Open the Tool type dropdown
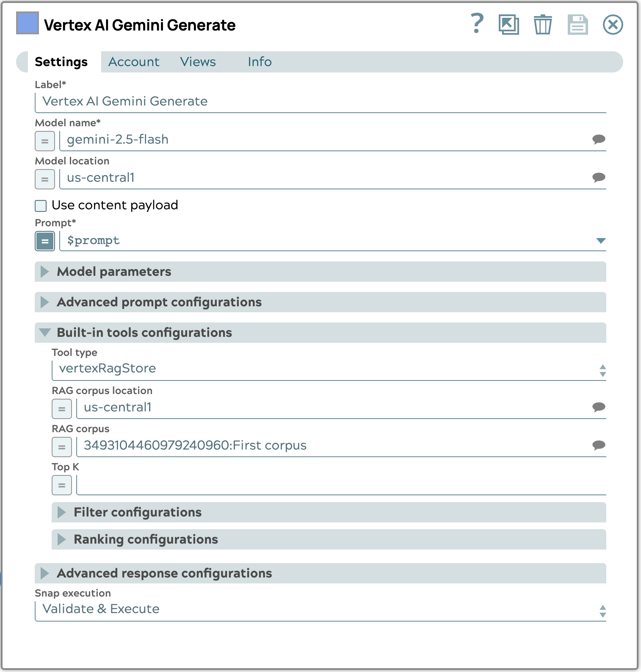The width and height of the screenshot is (641, 672). click(x=329, y=369)
